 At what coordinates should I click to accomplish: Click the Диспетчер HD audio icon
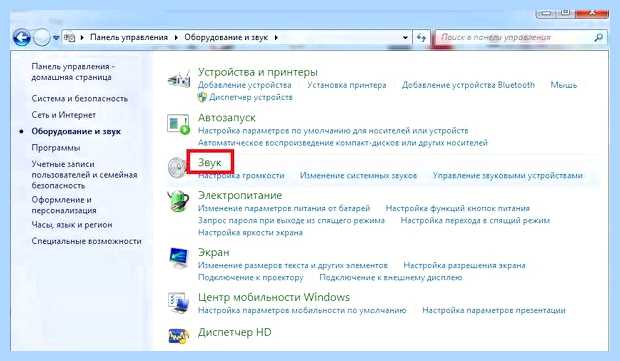(x=178, y=336)
